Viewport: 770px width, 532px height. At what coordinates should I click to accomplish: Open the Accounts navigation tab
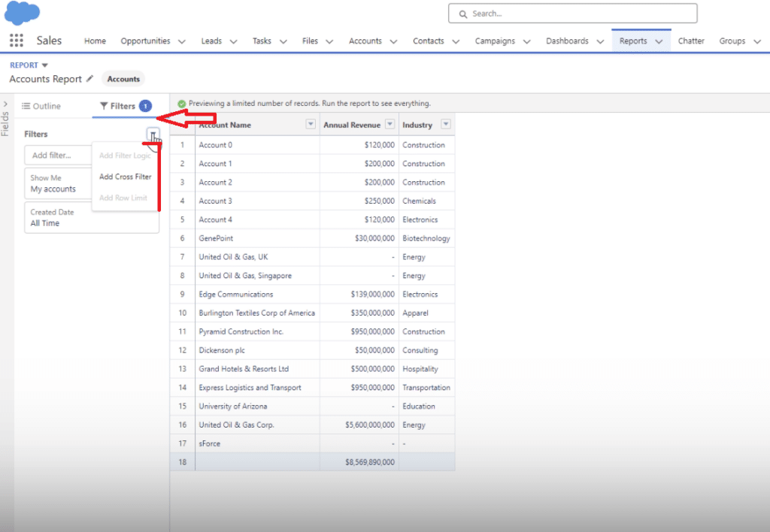click(365, 41)
